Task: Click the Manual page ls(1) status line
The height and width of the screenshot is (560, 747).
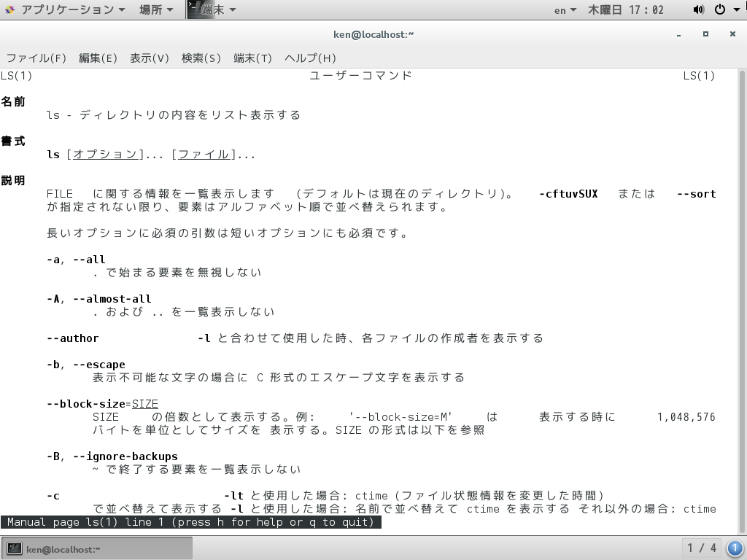Action: click(190, 522)
